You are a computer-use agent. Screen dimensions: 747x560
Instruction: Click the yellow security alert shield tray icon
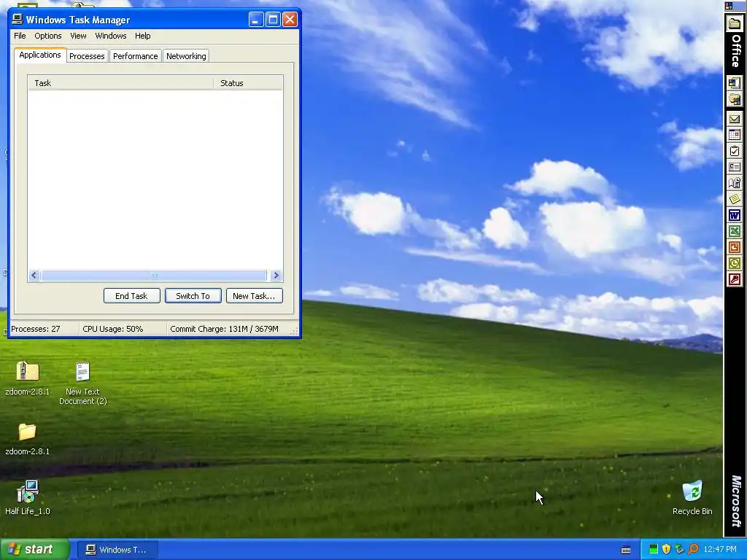point(667,549)
